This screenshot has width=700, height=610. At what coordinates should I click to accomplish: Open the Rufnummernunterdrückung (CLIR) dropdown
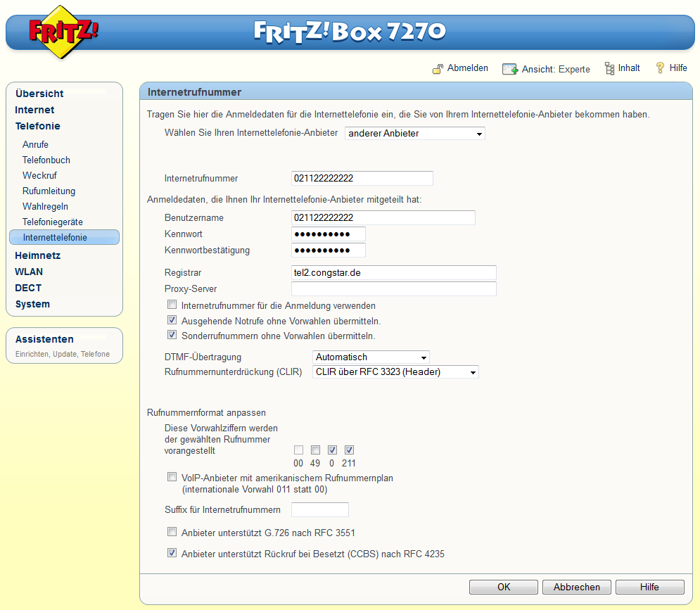tap(395, 372)
